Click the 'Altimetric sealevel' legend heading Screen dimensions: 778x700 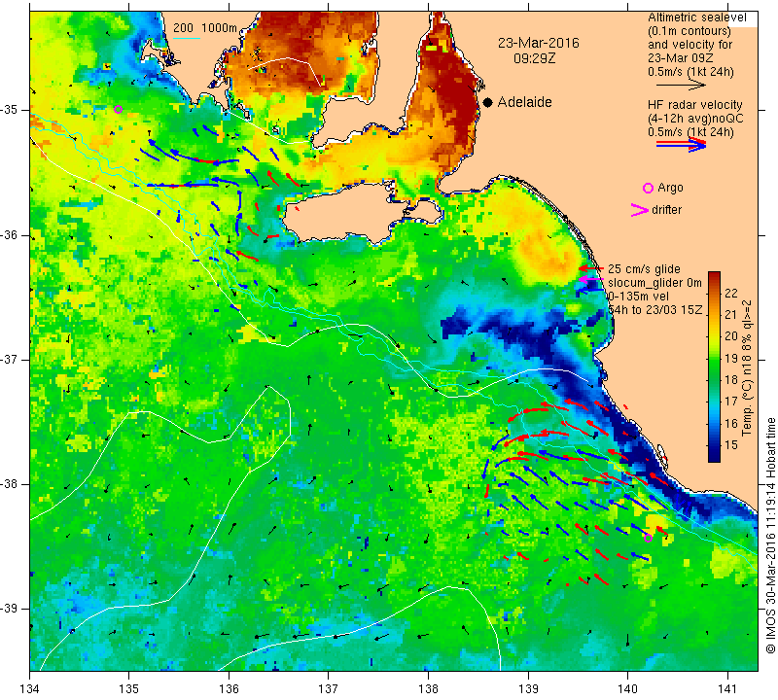click(696, 17)
